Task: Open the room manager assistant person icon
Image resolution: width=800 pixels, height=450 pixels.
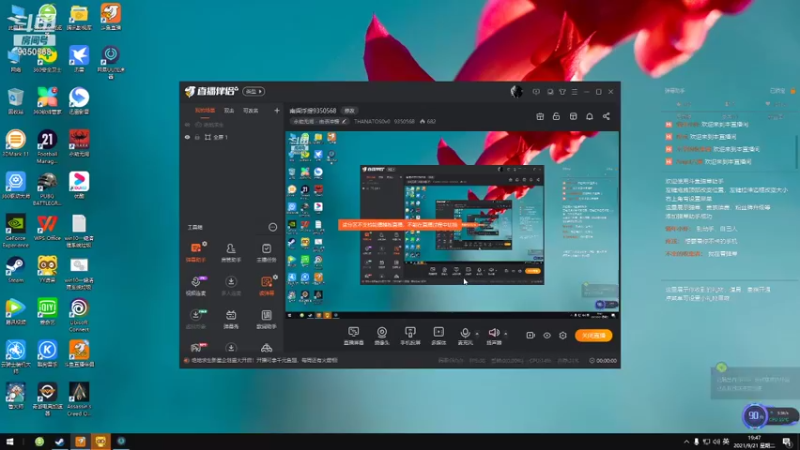Action: [x=231, y=252]
